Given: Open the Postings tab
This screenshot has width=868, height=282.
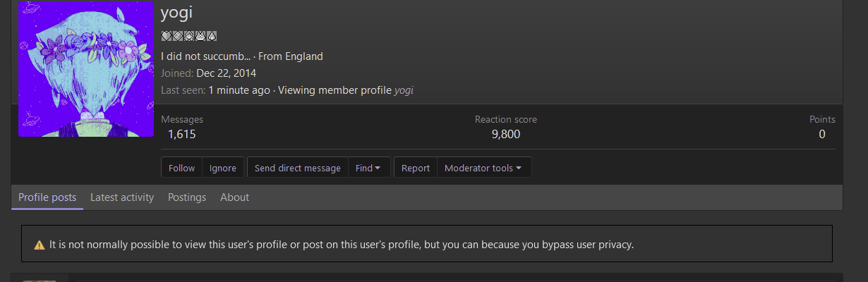Looking at the screenshot, I should tap(187, 197).
